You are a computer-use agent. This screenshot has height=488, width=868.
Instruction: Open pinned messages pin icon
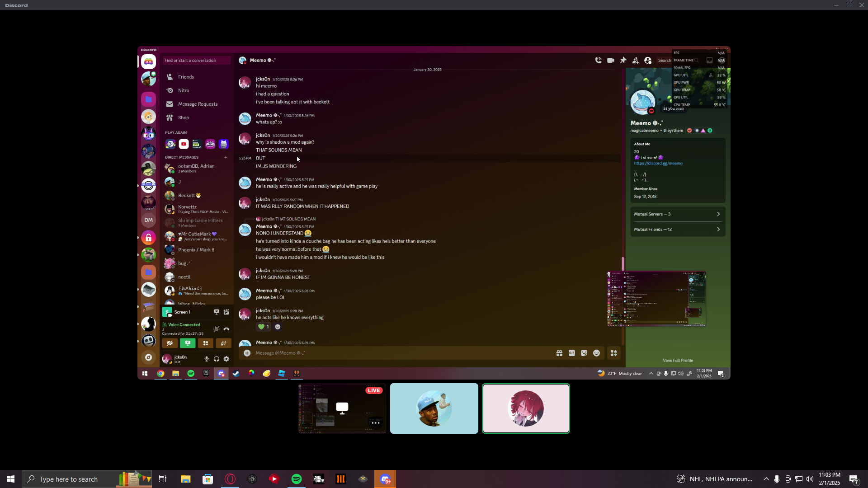(623, 60)
